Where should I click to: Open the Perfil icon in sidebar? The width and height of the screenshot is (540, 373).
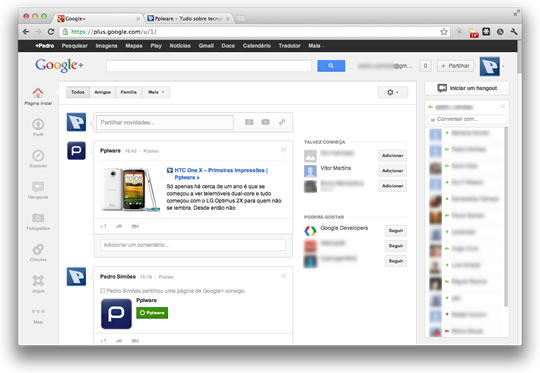point(38,124)
